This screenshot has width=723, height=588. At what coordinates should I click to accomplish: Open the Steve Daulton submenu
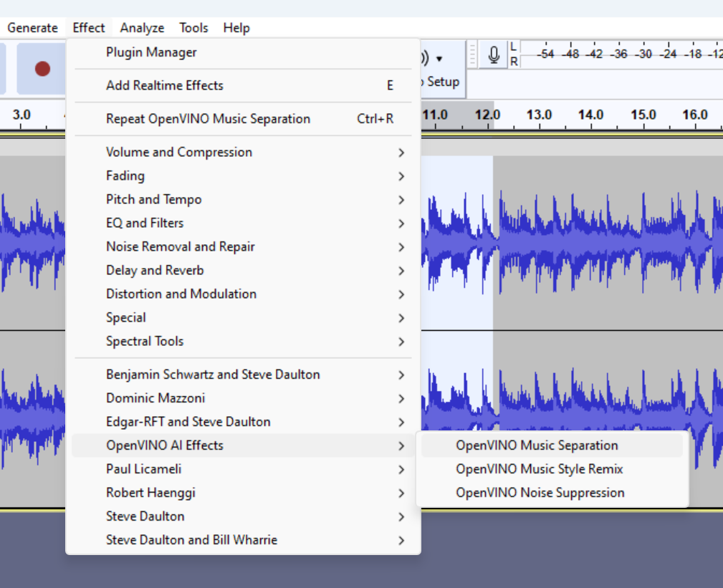(243, 516)
